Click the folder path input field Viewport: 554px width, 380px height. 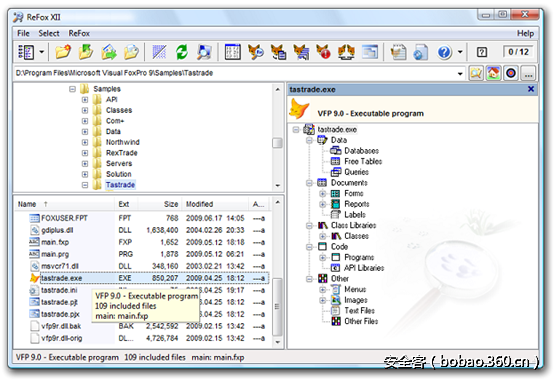tap(235, 73)
